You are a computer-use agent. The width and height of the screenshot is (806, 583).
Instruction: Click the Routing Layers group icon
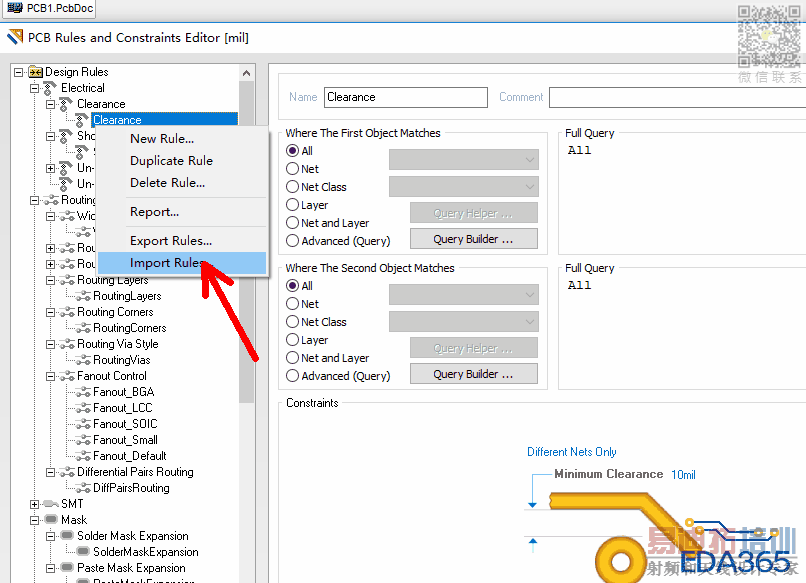(x=67, y=280)
